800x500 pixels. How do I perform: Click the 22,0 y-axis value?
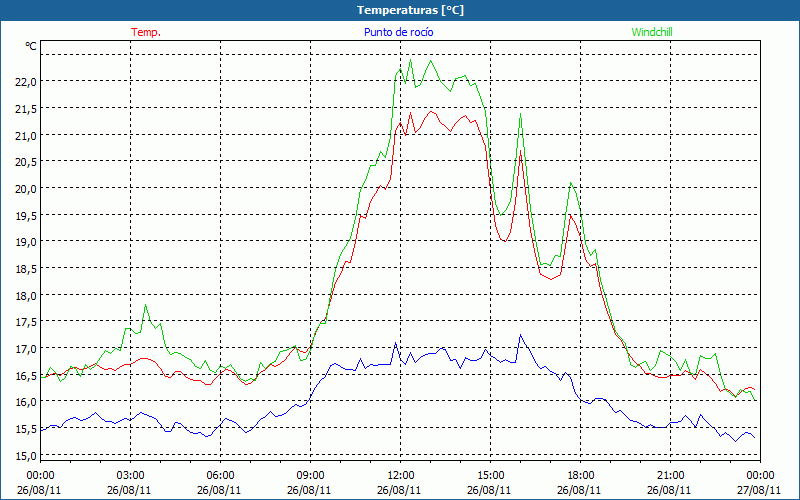[x=25, y=82]
